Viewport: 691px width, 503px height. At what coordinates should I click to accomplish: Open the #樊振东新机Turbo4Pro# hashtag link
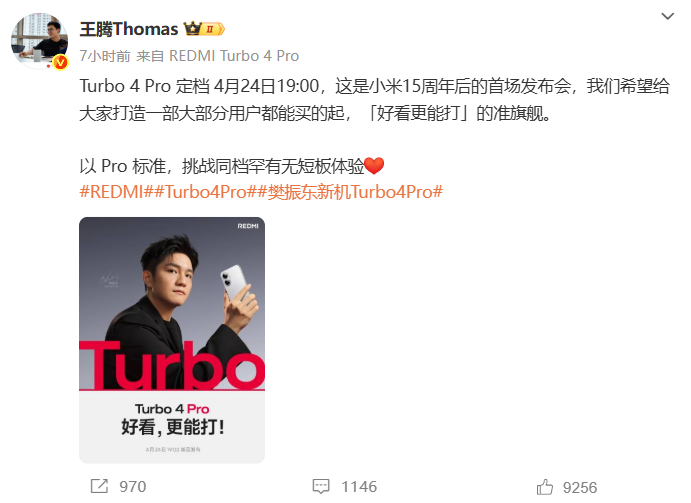click(x=350, y=192)
